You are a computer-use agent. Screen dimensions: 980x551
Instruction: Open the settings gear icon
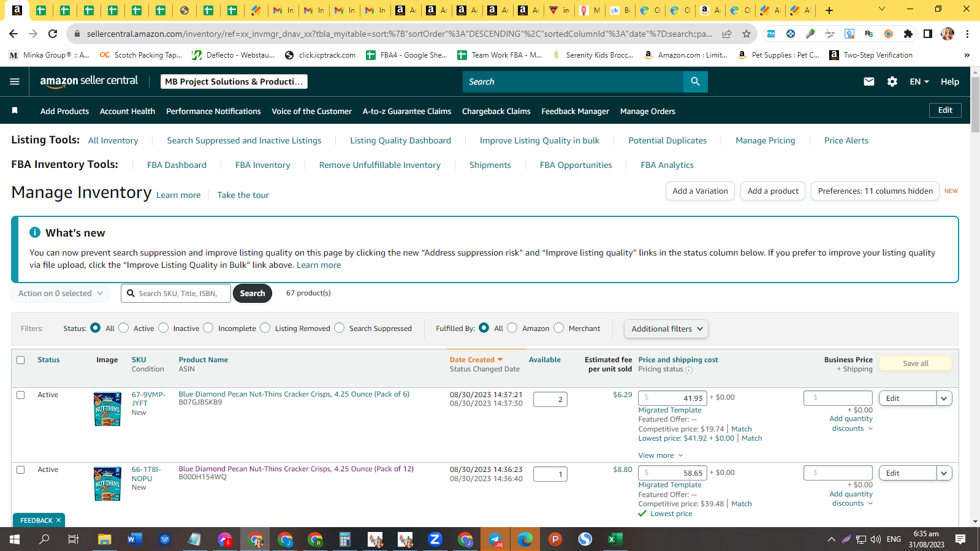[892, 82]
